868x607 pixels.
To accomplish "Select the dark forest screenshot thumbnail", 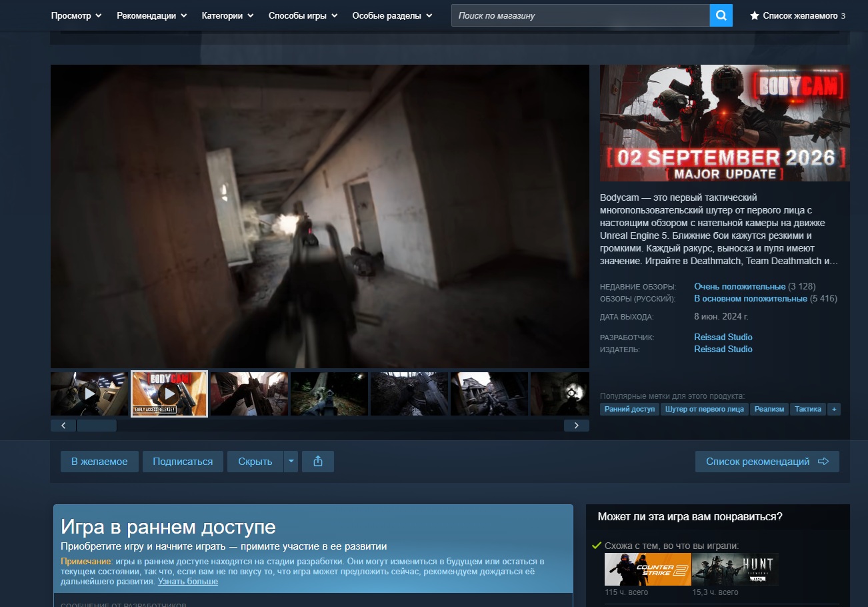I will (x=329, y=394).
